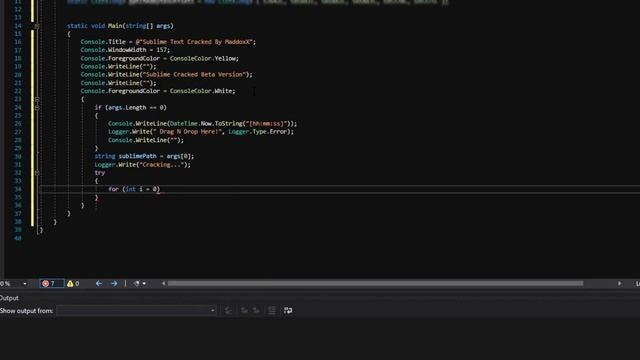
Task: Navigate forward with the right arrow
Action: (114, 283)
